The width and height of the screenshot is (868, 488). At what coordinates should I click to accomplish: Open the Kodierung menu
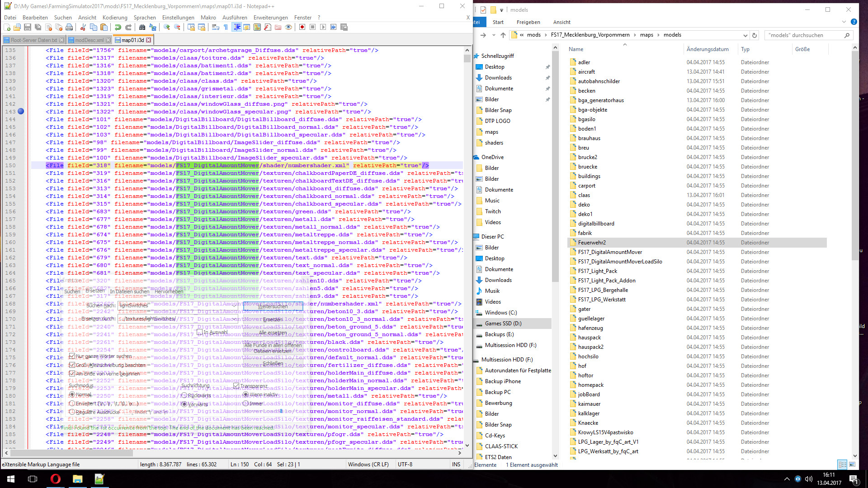(x=115, y=17)
